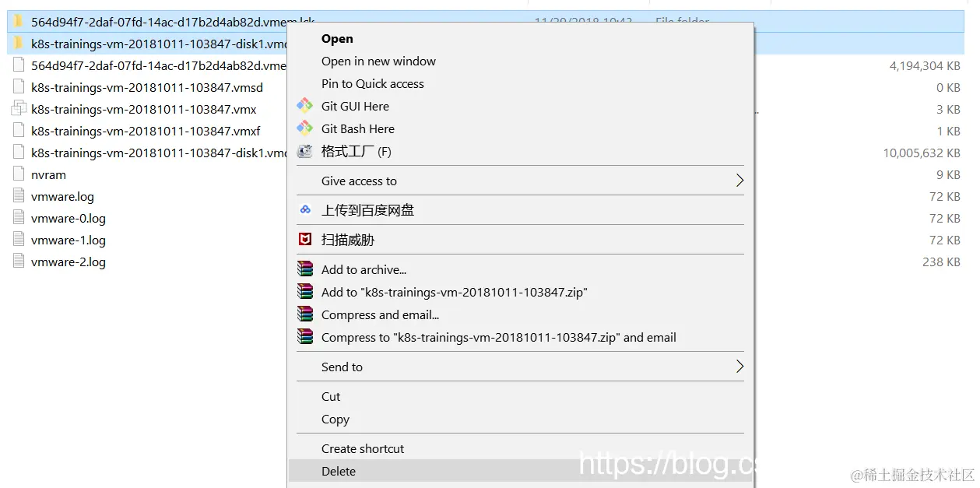Click the Git Bash Here icon
The image size is (980, 488).
(305, 128)
